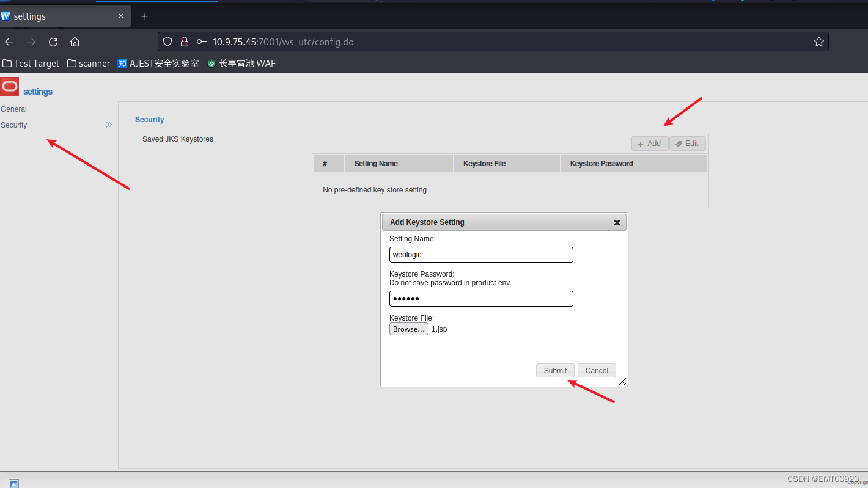Click the Keystore File column header
Image resolution: width=868 pixels, height=488 pixels.
507,164
